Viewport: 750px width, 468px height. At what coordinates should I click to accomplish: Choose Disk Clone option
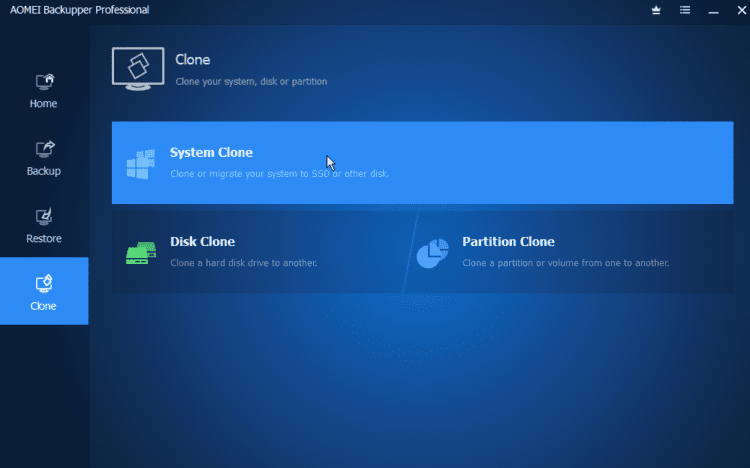point(262,252)
